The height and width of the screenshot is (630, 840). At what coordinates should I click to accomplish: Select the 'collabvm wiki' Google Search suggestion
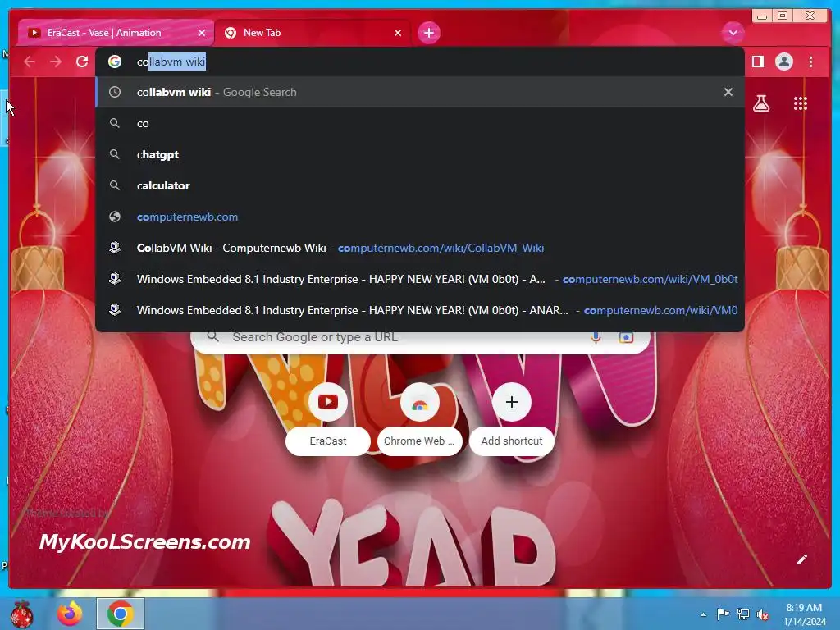[x=420, y=92]
